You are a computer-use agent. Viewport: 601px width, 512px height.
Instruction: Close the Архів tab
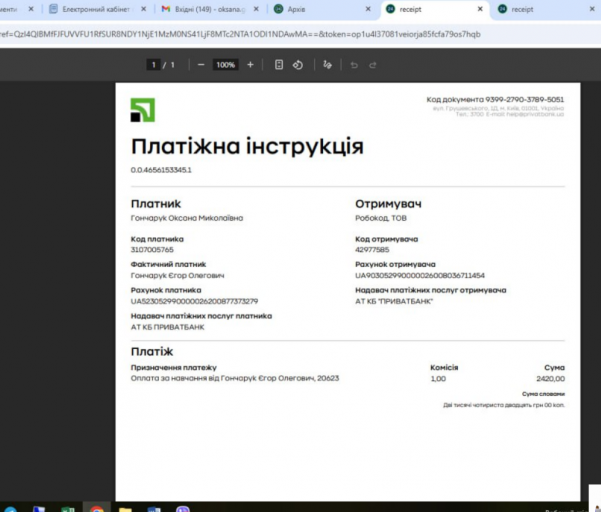[368, 9]
